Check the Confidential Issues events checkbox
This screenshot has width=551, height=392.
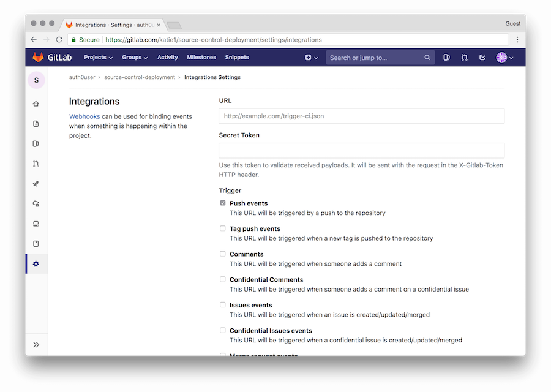[223, 330]
